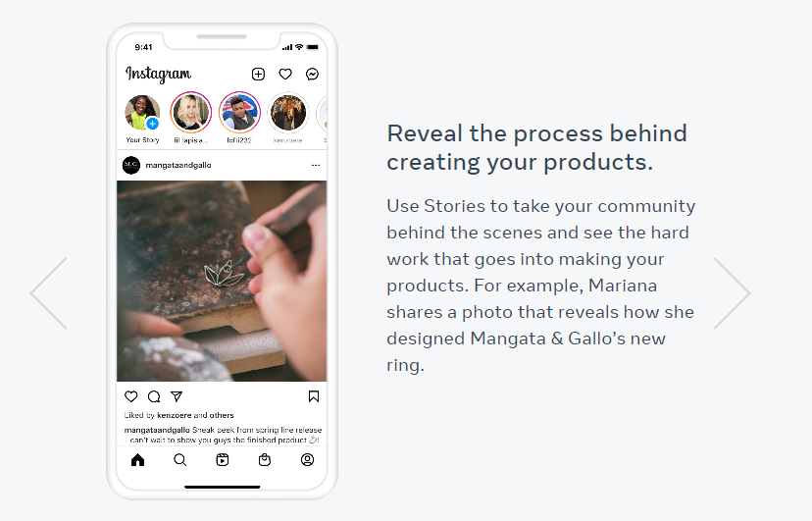812x521 pixels.
Task: View the kenzoere story avatar
Action: click(288, 113)
